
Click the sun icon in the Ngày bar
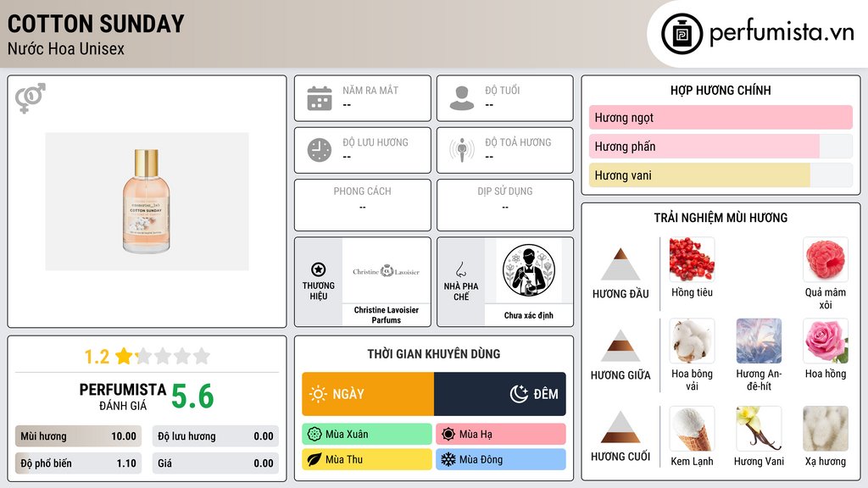(319, 394)
